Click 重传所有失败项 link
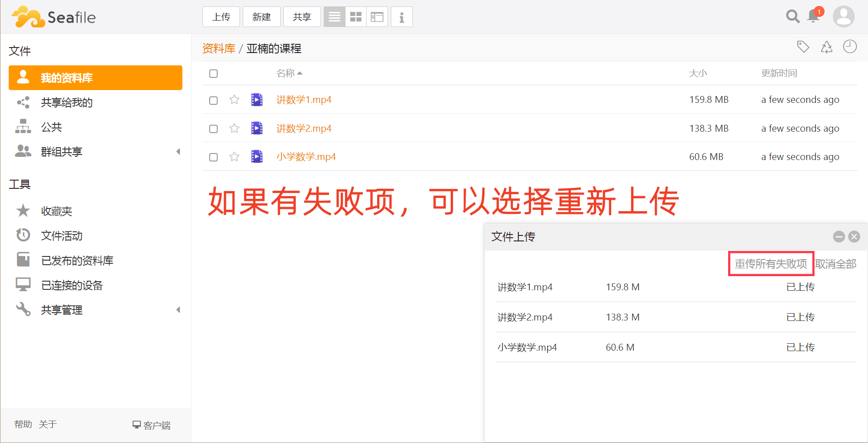The width and height of the screenshot is (868, 443). point(771,264)
